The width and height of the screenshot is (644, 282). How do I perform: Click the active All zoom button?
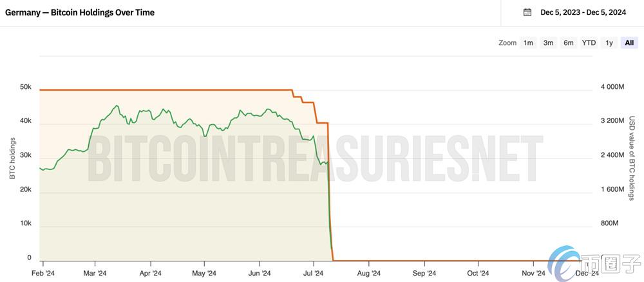629,43
